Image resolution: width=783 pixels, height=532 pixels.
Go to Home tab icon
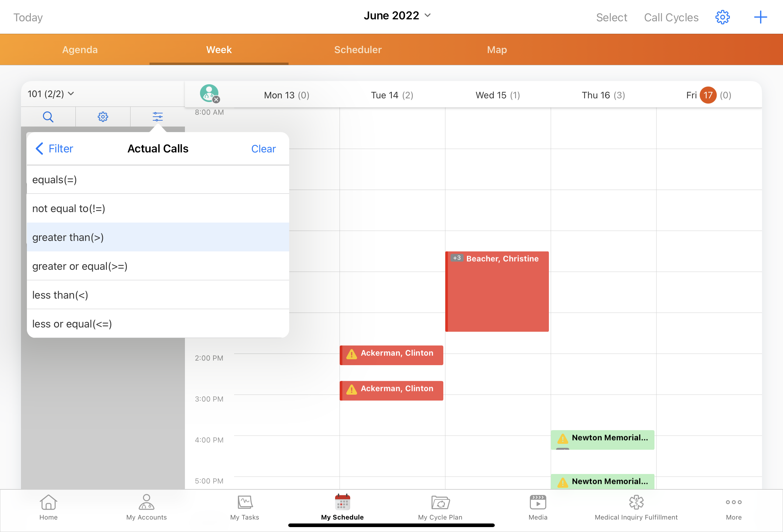pos(48,507)
